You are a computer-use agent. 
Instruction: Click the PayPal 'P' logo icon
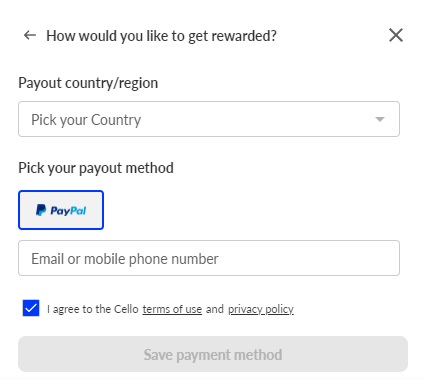[41, 210]
